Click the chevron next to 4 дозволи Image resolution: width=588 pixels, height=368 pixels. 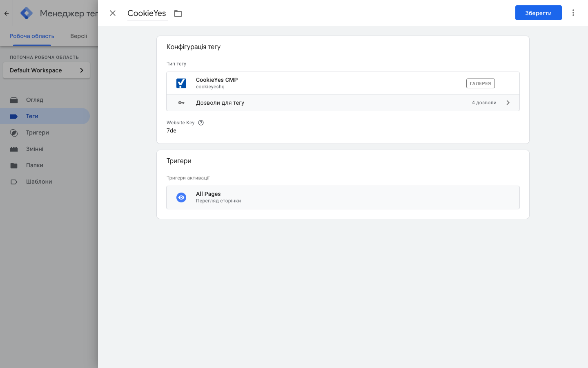click(x=508, y=103)
